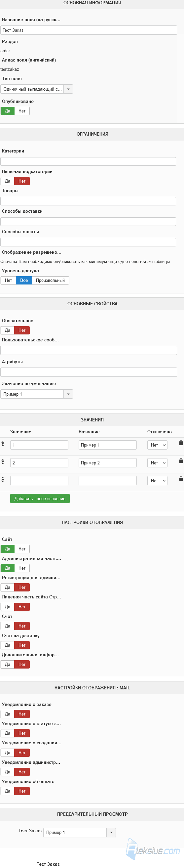Select 'Нет' for Уведомление об оплате
The width and height of the screenshot is (184, 868).
tap(22, 791)
